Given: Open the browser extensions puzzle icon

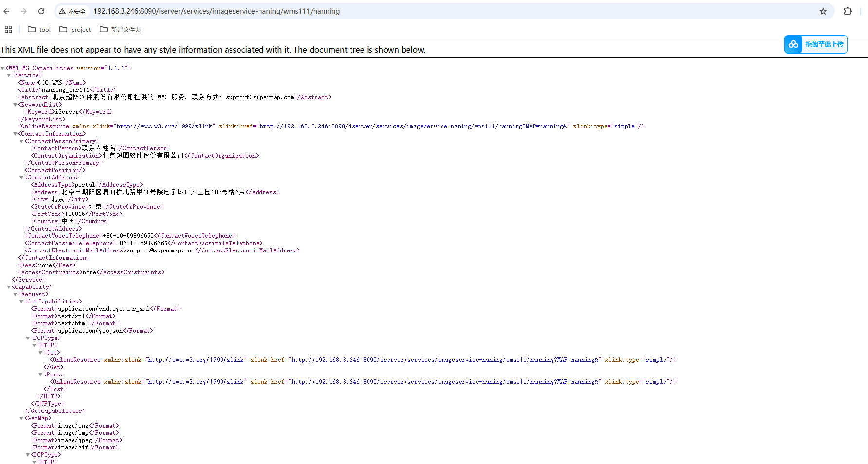Looking at the screenshot, I should (x=848, y=11).
